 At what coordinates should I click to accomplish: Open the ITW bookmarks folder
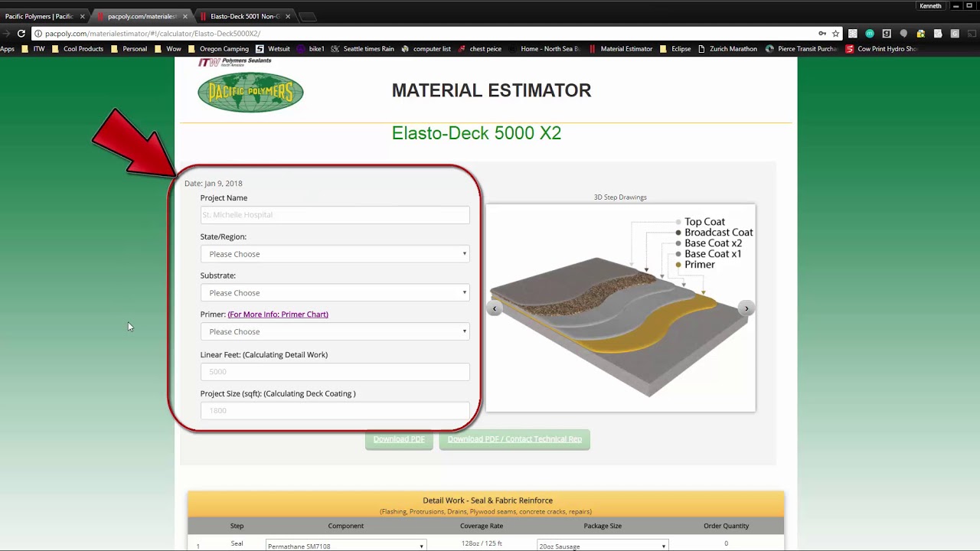click(33, 49)
